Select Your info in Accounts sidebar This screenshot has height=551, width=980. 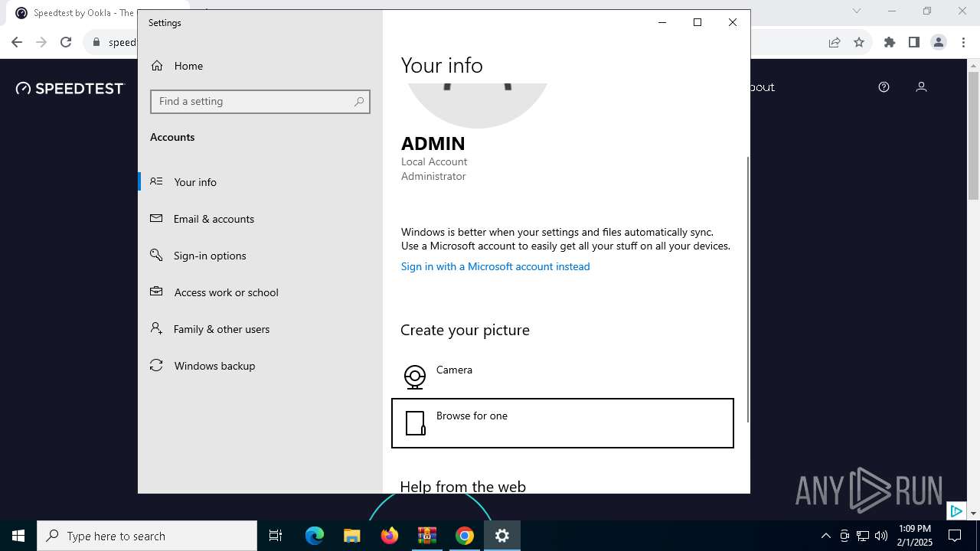(x=260, y=182)
